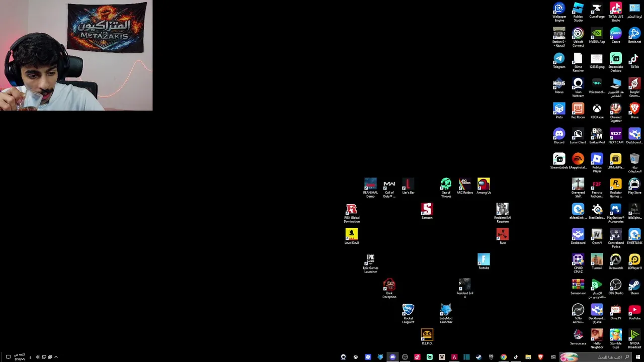Open Wallpaper Engine desktop shortcut

(x=559, y=12)
